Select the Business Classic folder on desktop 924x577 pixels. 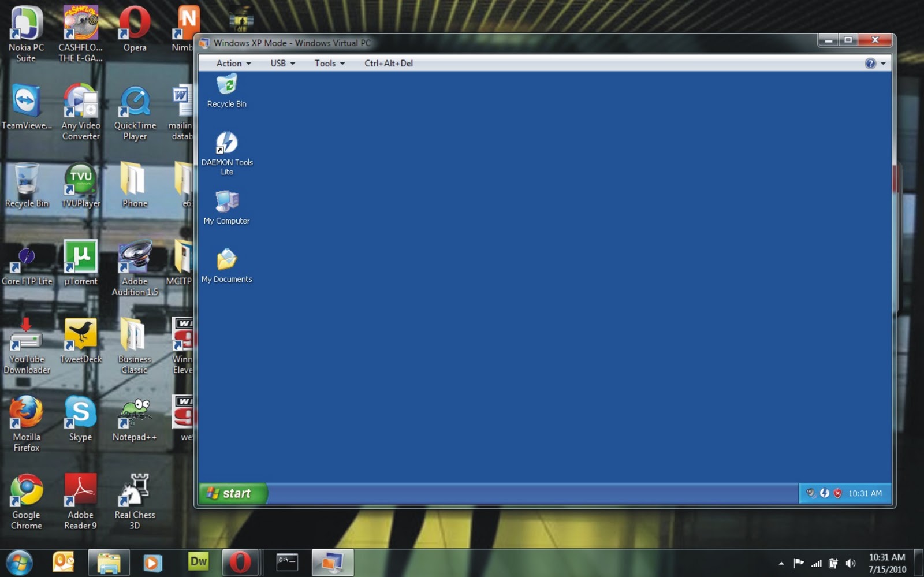tap(135, 346)
